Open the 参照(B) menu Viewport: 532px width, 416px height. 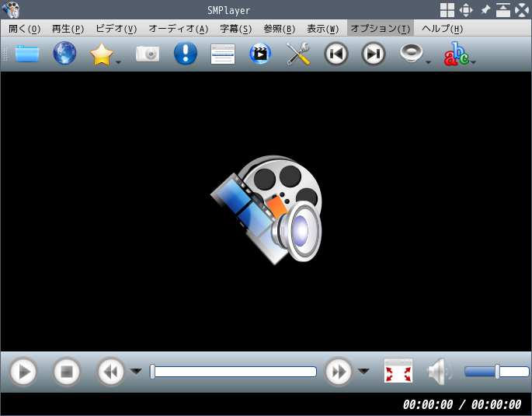coord(280,29)
